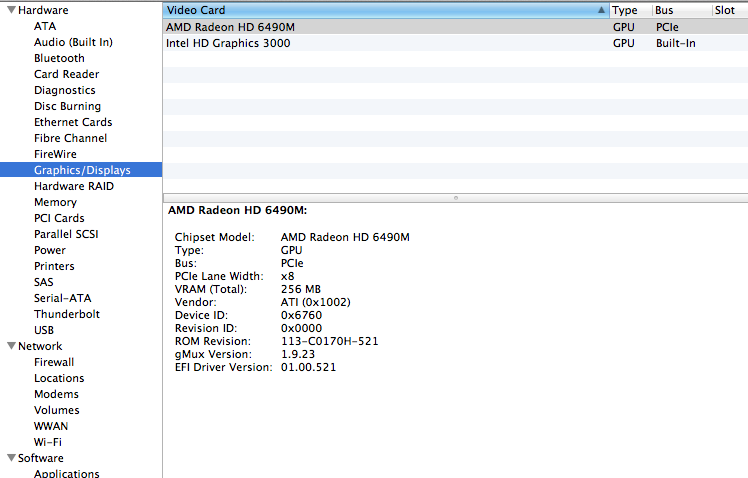This screenshot has height=478, width=748.
Task: Select USB in the sidebar
Action: (44, 330)
